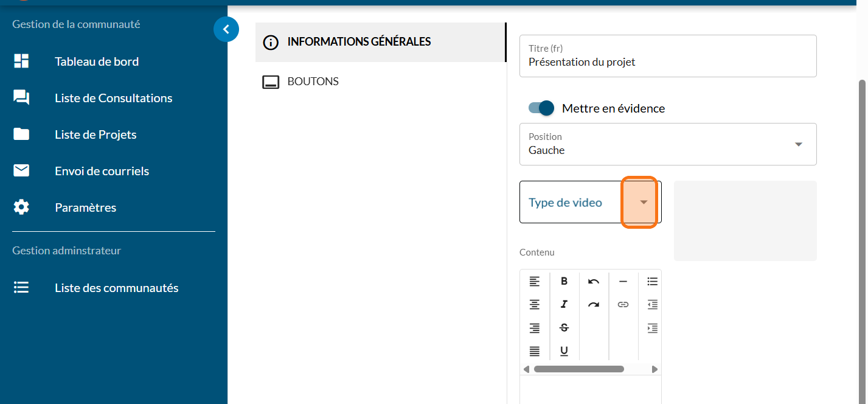
Task: Insert a bulleted list
Action: click(652, 281)
